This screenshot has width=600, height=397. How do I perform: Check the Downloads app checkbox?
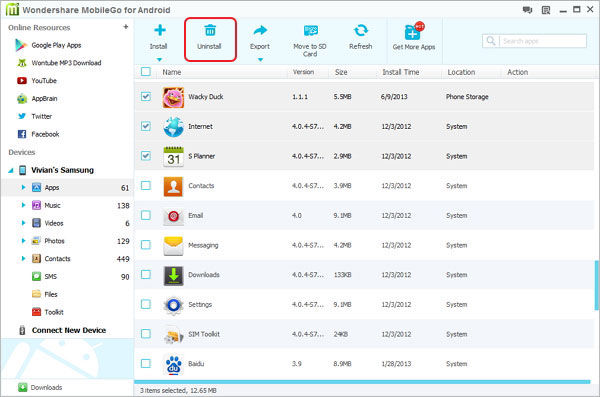146,274
